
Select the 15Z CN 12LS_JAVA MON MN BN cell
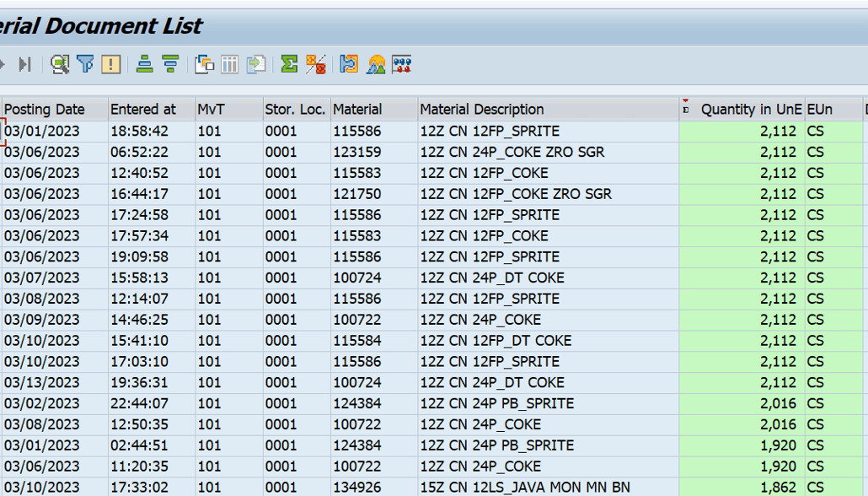coord(525,487)
